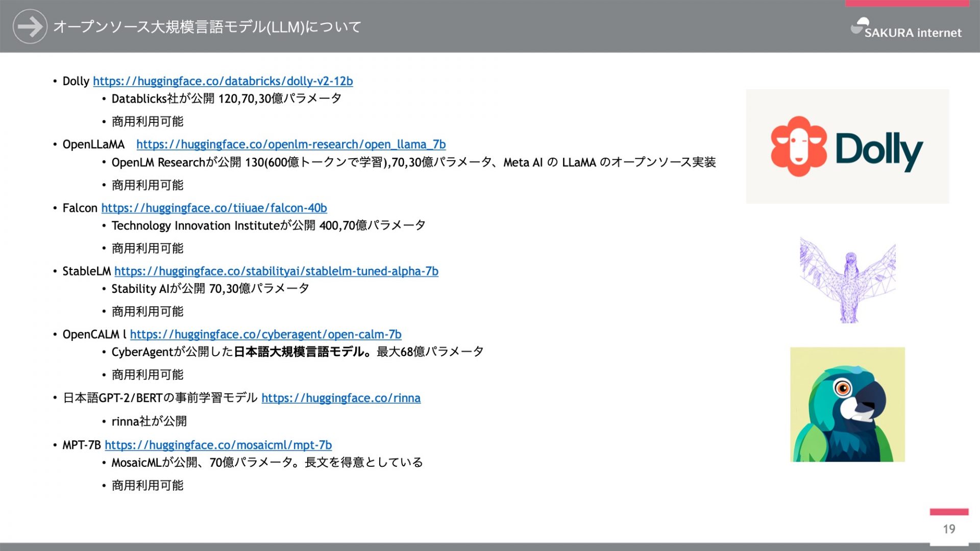The width and height of the screenshot is (980, 551).
Task: Click the SAKURA internet logo
Action: [906, 28]
